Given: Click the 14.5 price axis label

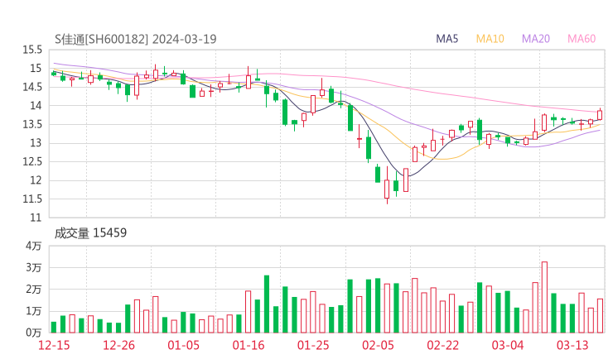Looking at the screenshot, I should pos(32,87).
